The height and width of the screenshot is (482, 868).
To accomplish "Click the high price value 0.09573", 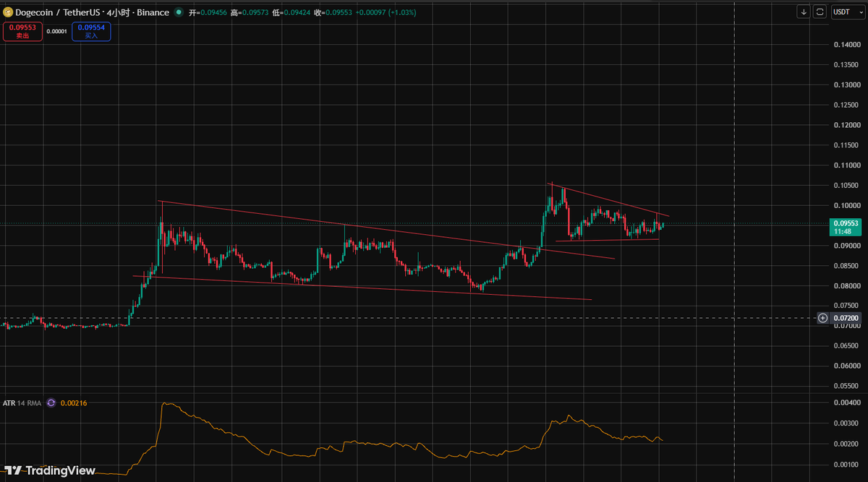I will click(x=255, y=12).
